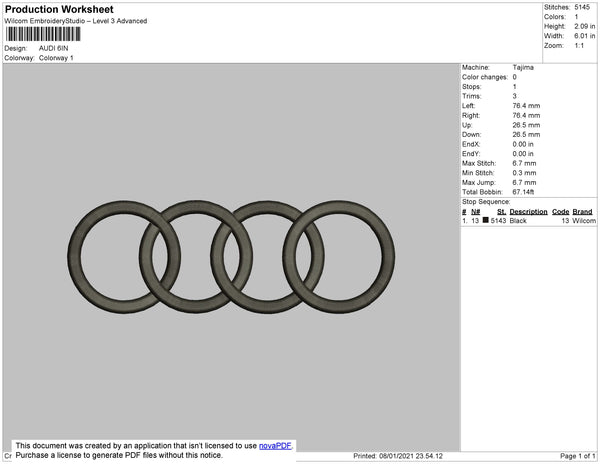
Task: Select the 'Trims:' label
Action: click(472, 96)
